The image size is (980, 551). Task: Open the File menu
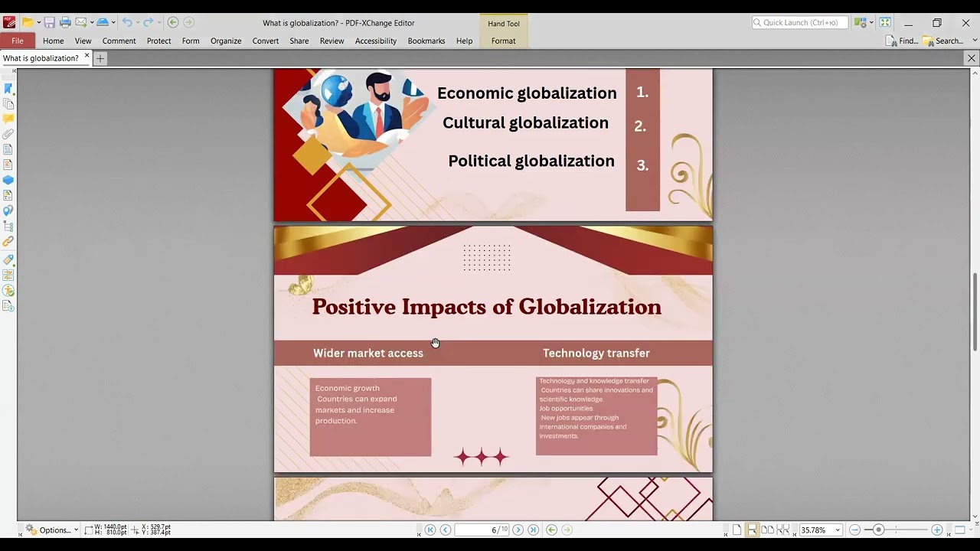click(x=18, y=41)
